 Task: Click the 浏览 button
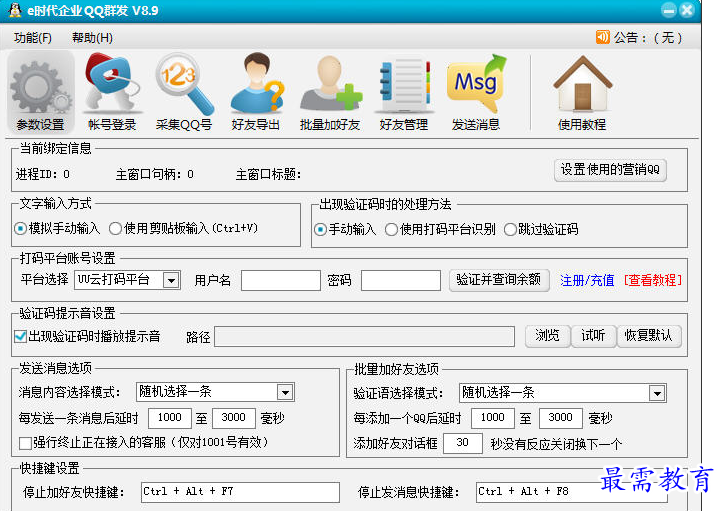coord(547,336)
